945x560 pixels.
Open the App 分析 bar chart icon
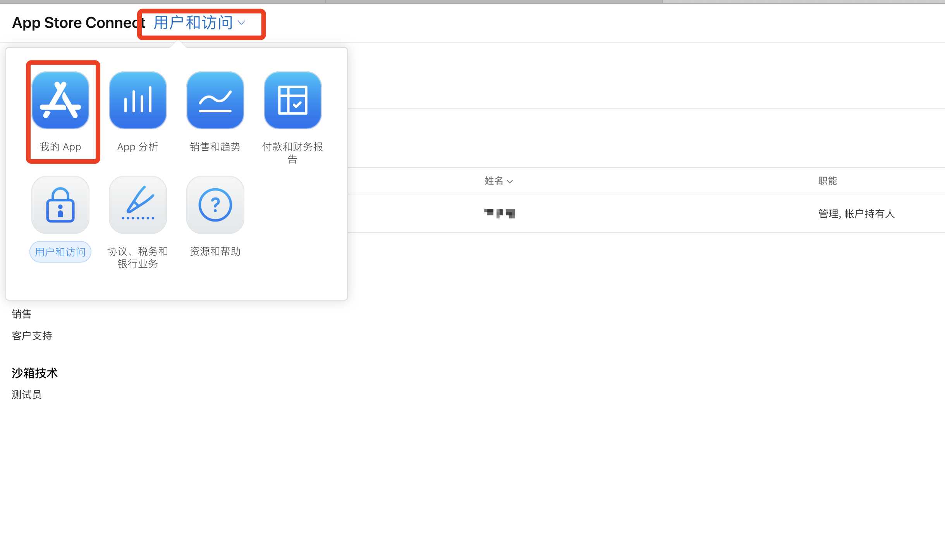tap(138, 100)
